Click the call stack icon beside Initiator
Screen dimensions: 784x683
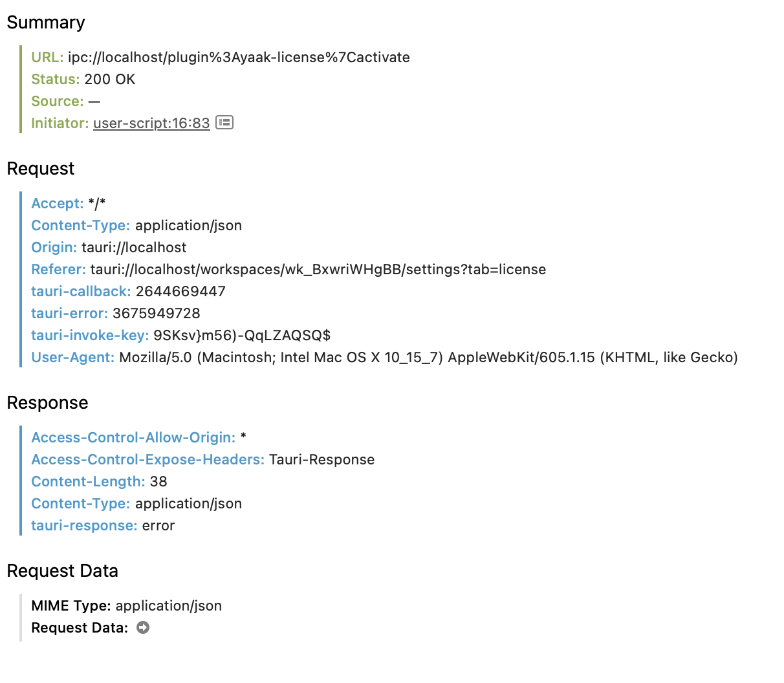[x=224, y=122]
